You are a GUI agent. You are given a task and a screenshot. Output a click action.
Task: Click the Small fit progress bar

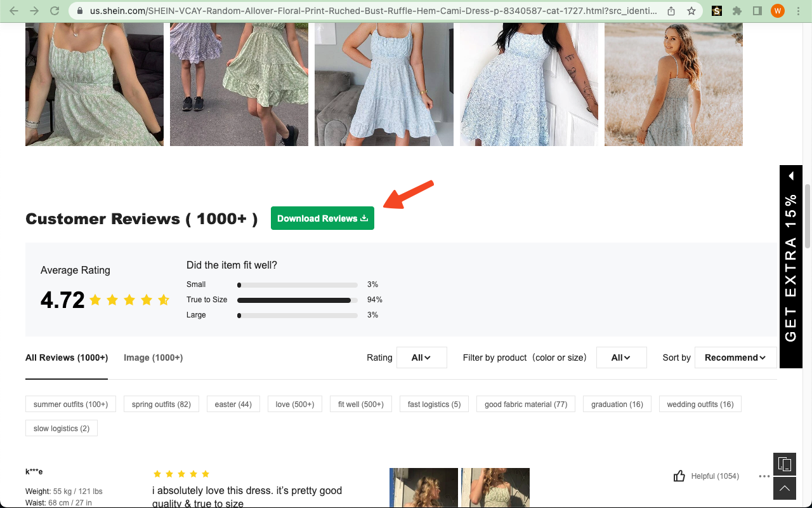298,284
